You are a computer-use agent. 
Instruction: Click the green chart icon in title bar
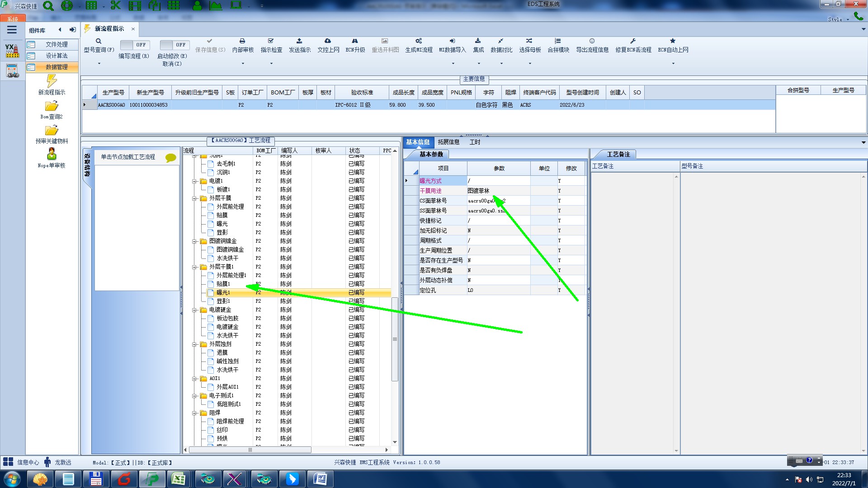pyautogui.click(x=216, y=6)
